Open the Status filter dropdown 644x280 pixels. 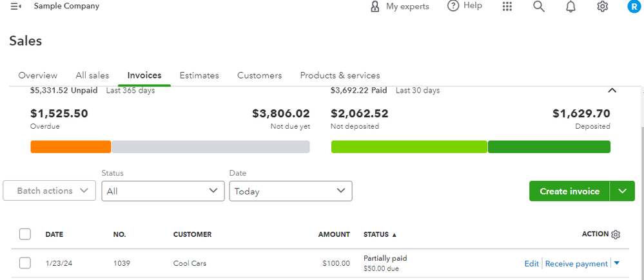tap(162, 191)
